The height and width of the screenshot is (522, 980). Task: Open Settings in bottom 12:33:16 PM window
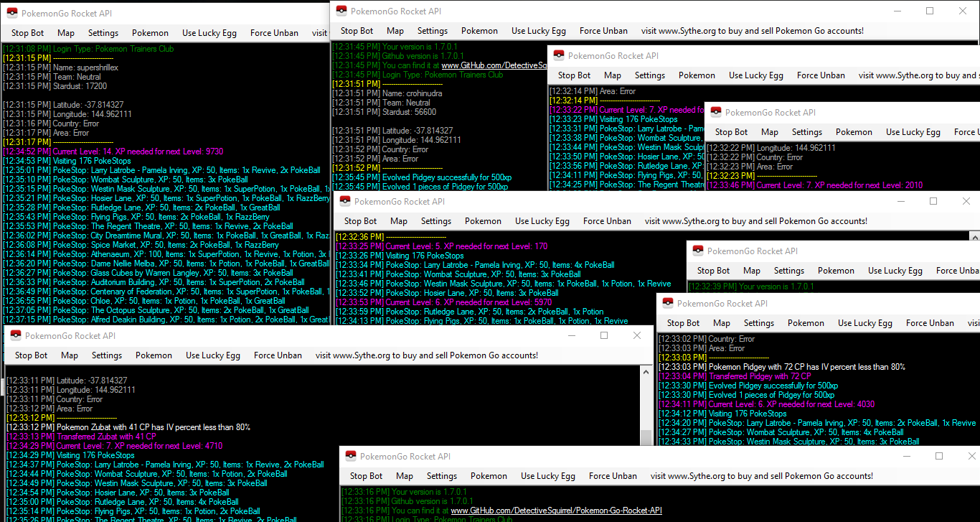442,476
